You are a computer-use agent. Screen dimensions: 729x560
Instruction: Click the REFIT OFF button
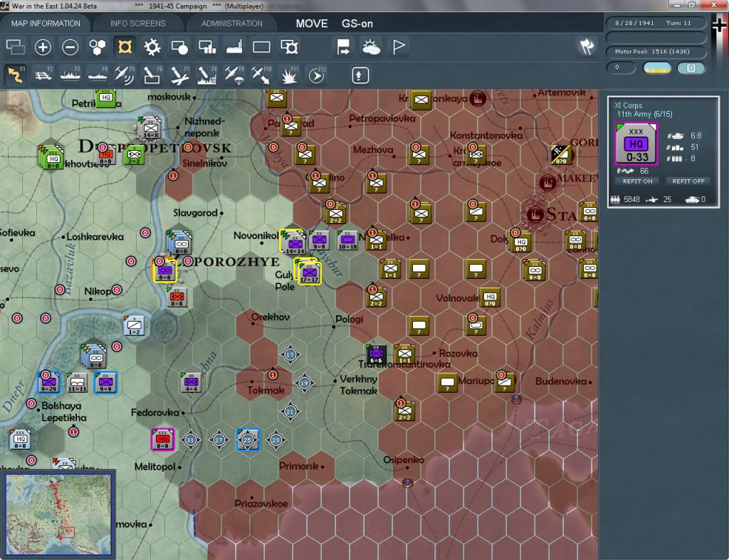point(688,181)
